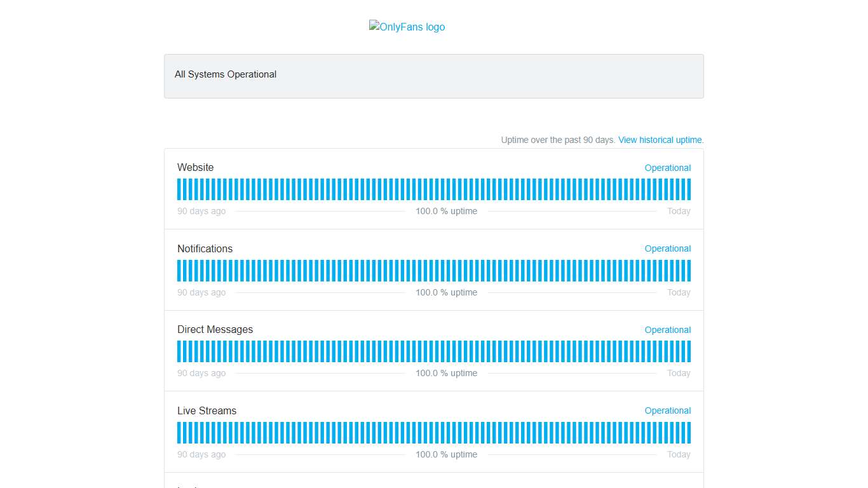The width and height of the screenshot is (868, 488).
Task: Click the Today label under Direct Messages bars
Action: (678, 373)
